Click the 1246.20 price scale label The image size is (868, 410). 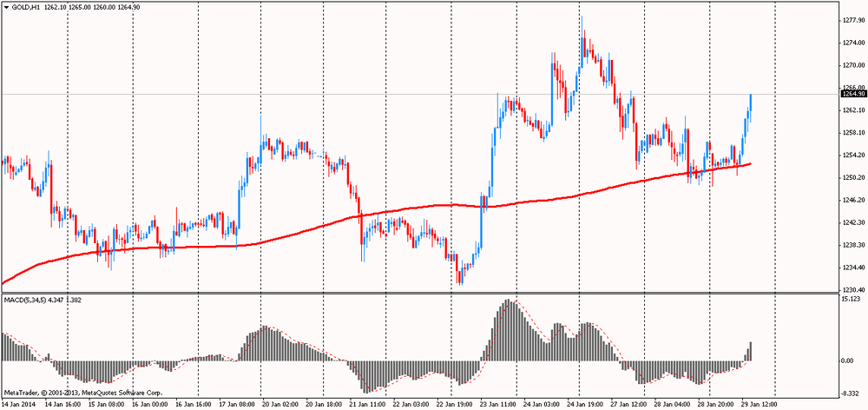click(x=853, y=200)
